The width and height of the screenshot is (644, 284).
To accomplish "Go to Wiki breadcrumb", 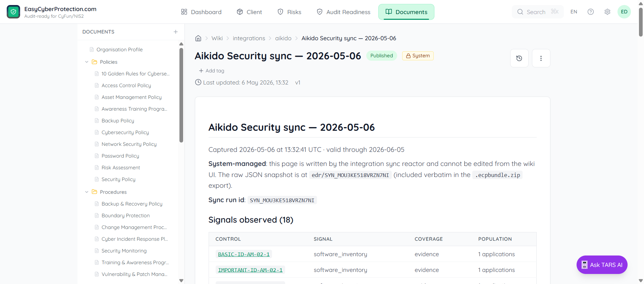I will [x=217, y=38].
